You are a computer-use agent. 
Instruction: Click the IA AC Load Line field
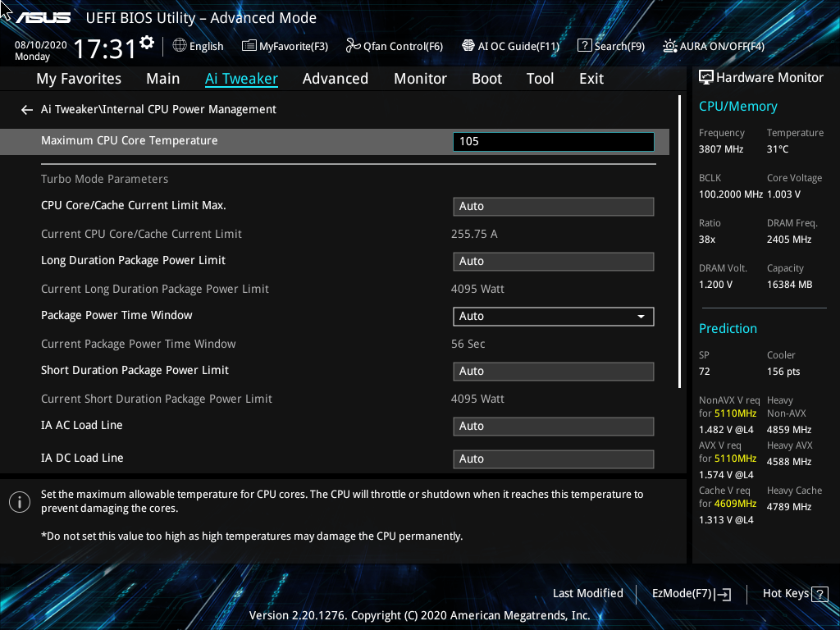point(554,427)
